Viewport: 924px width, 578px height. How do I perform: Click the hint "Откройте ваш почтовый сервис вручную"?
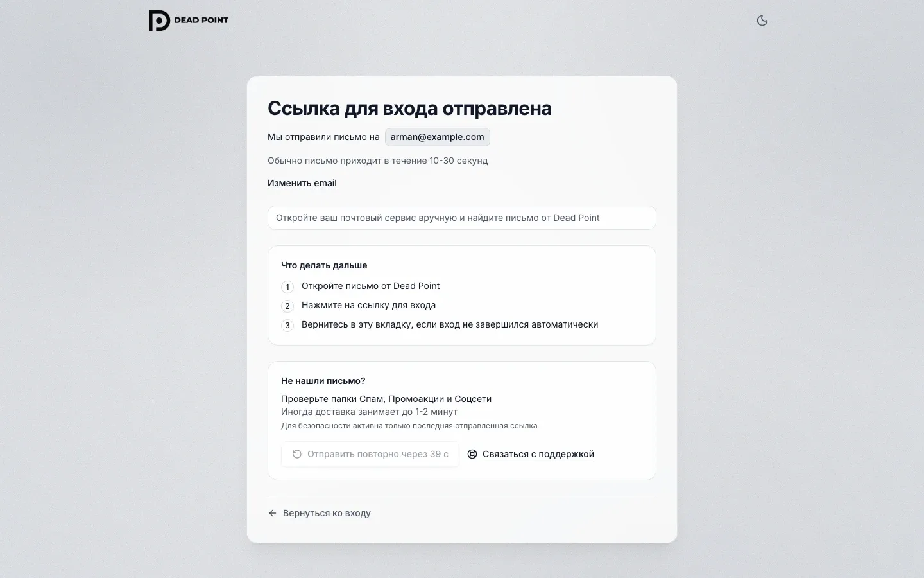coord(462,218)
